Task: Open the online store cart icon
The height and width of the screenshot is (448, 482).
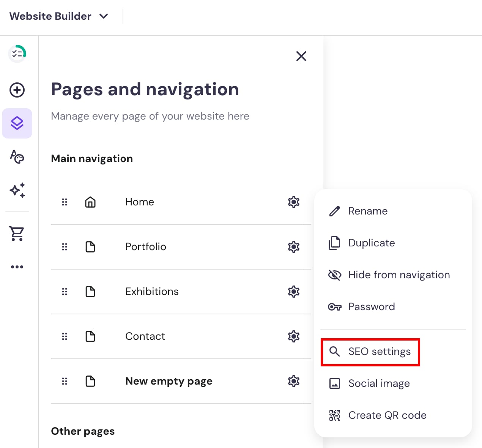Action: 17,233
